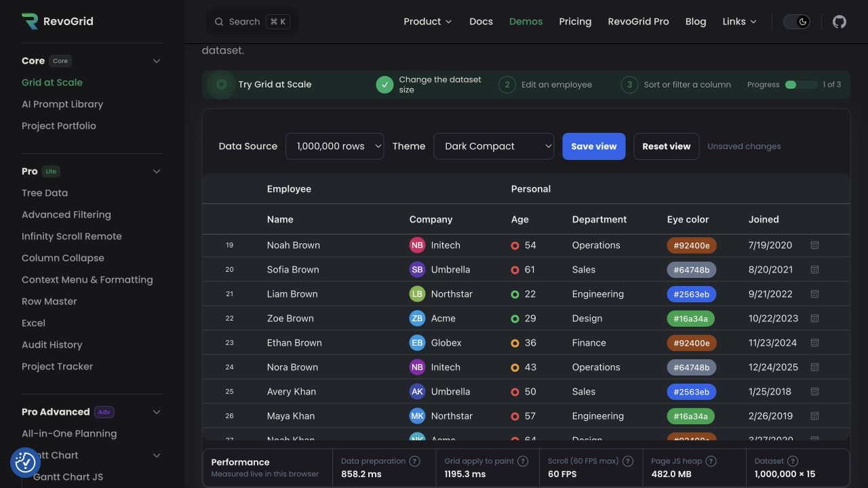Click the Joined column header
The width and height of the screenshot is (868, 488).
tap(764, 220)
